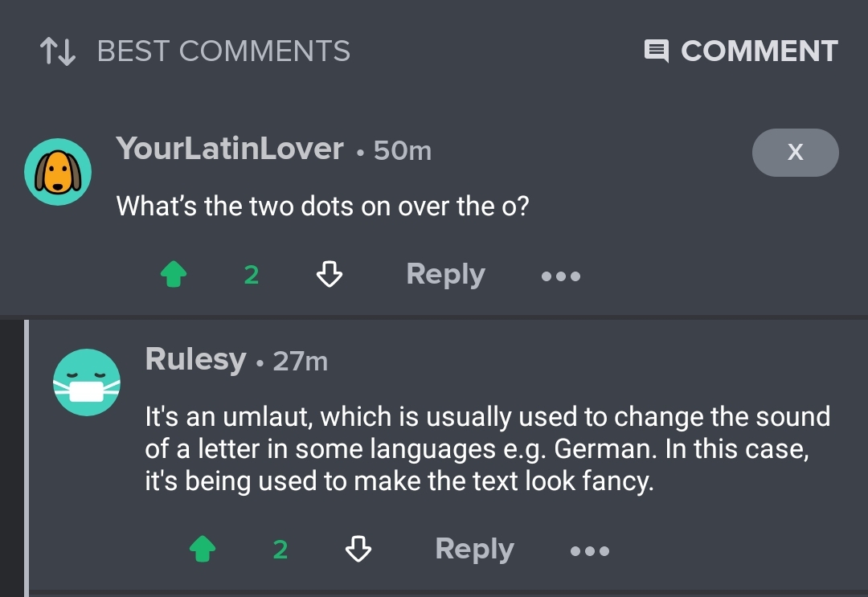
Task: Open more options on Rulesy's reply
Action: [590, 551]
